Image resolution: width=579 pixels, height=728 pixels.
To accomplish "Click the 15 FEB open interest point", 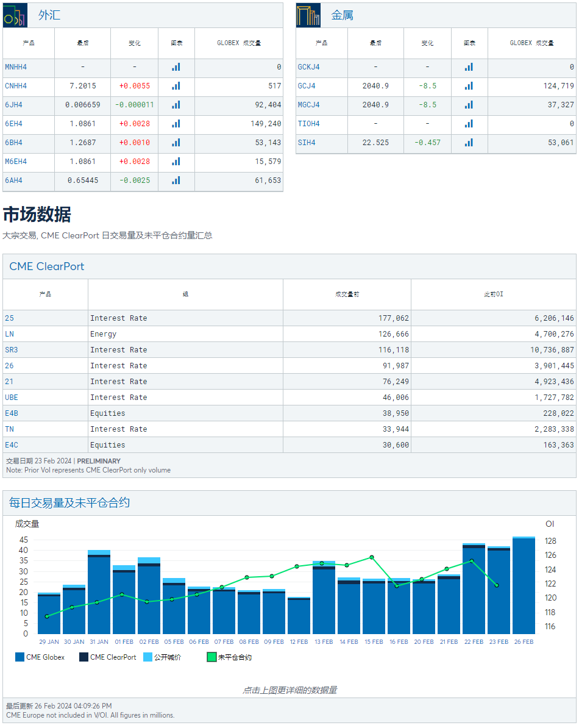I will coord(372,557).
